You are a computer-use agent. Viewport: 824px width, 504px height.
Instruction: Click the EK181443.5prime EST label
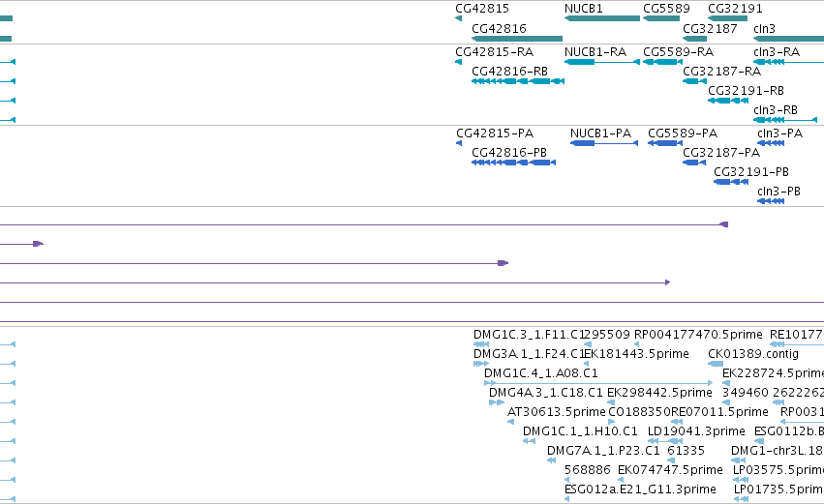tap(636, 354)
